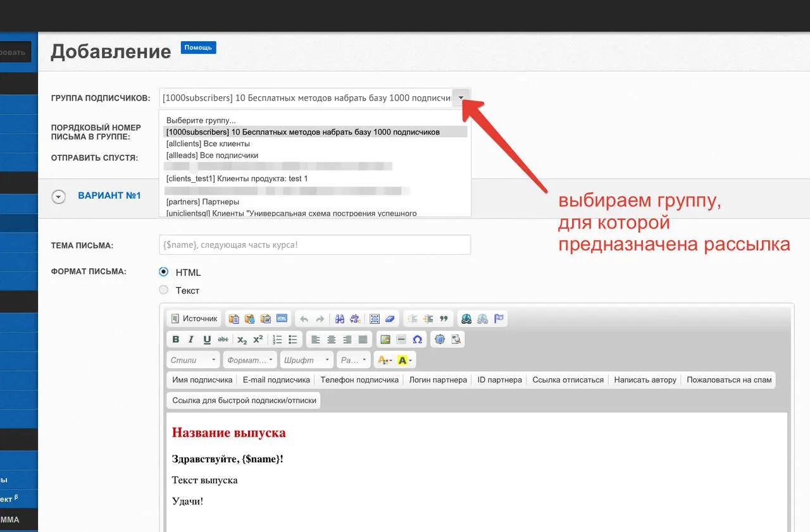The image size is (810, 532).
Task: Insert a special character (Omega icon)
Action: click(x=417, y=340)
